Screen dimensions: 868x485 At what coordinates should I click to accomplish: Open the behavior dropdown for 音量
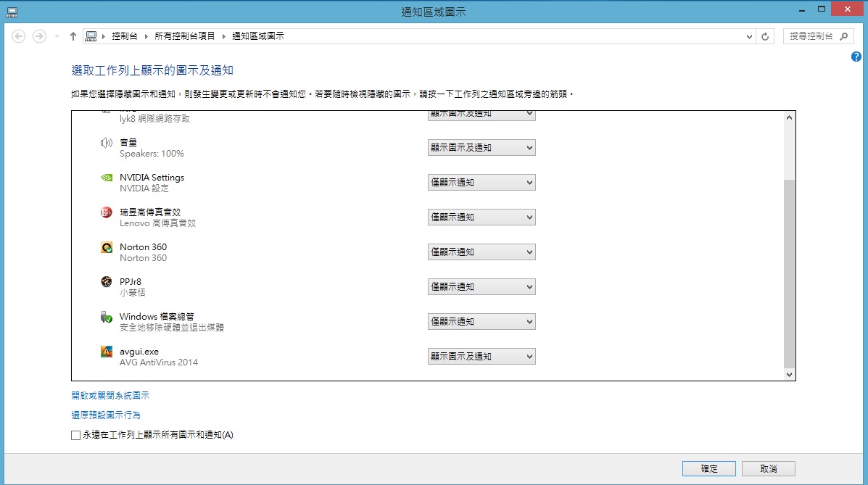(481, 148)
